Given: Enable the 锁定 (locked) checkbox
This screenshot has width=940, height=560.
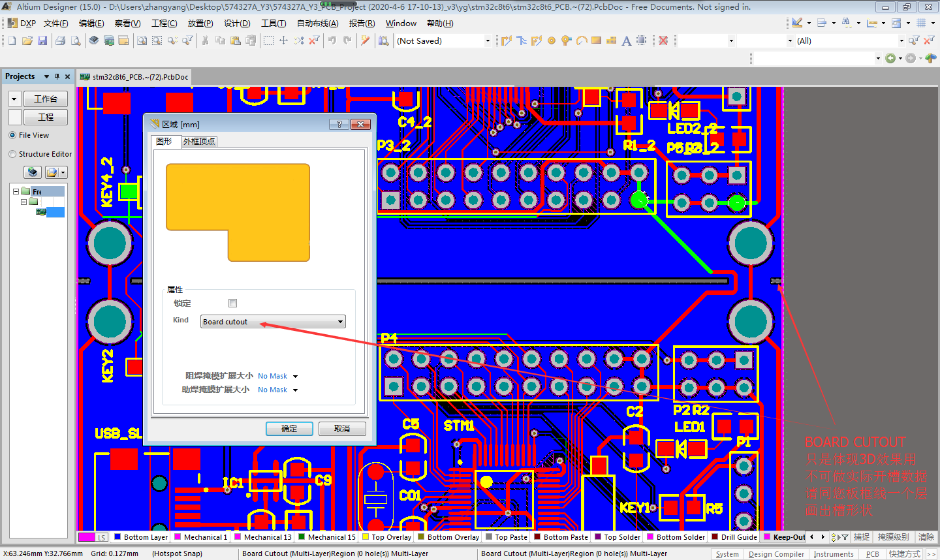Looking at the screenshot, I should (232, 303).
